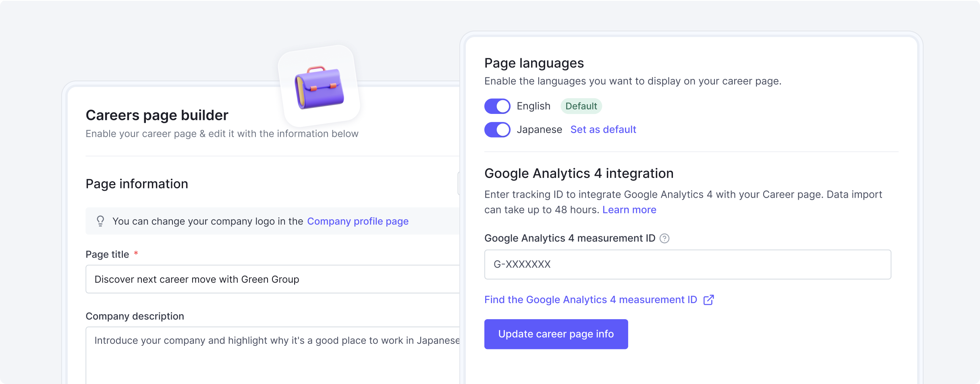Click the measurement ID help question mark
The image size is (980, 384).
[664, 238]
